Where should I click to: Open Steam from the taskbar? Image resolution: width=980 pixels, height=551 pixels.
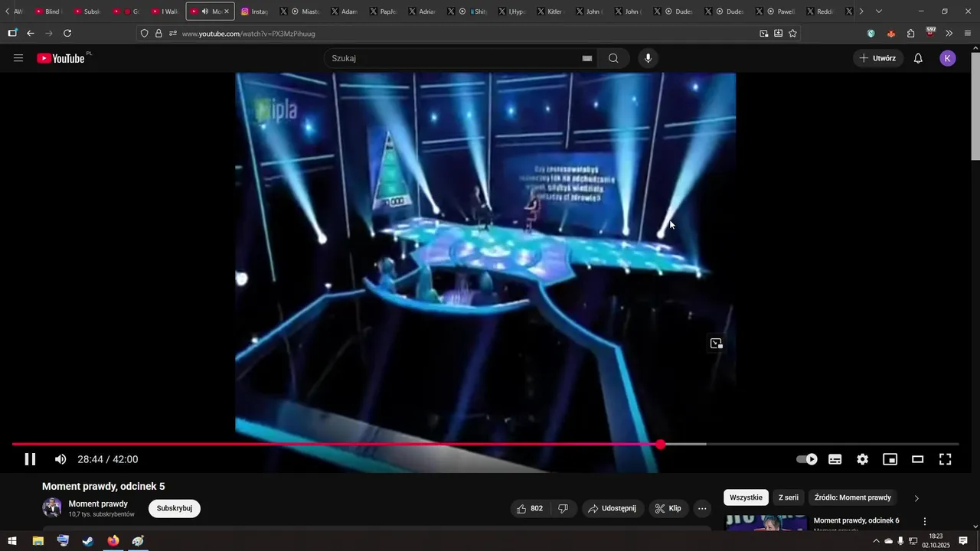click(x=88, y=541)
